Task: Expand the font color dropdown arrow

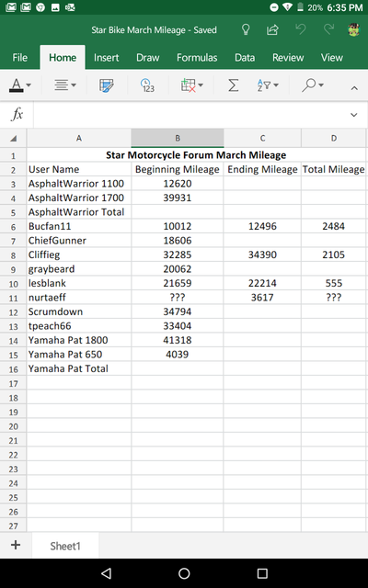Action: click(29, 85)
